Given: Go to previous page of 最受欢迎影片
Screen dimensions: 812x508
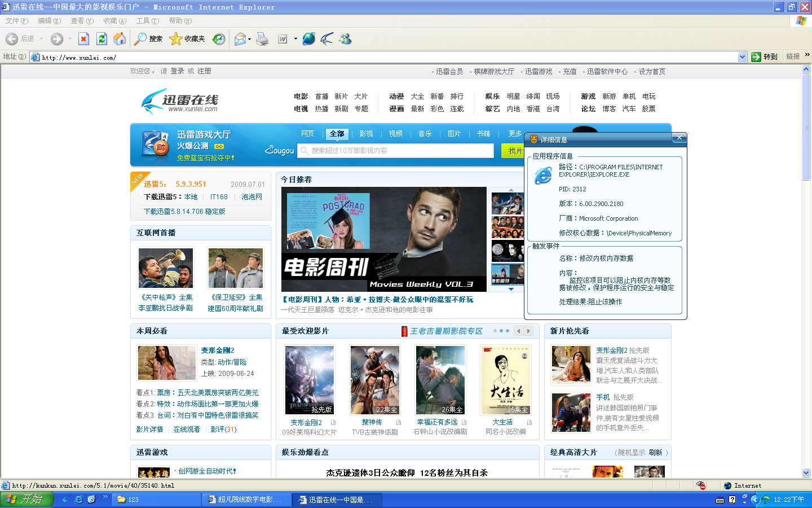Looking at the screenshot, I should (x=519, y=331).
